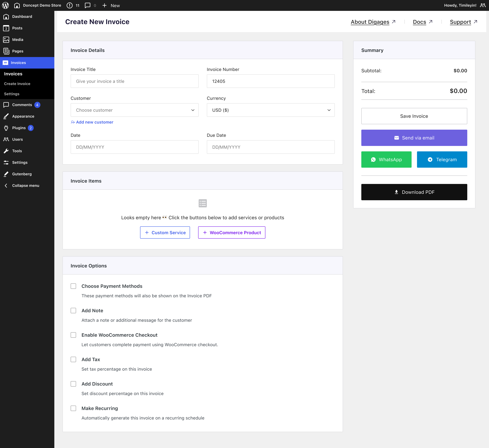
Task: Click the Comments sidebar icon
Action: point(6,105)
